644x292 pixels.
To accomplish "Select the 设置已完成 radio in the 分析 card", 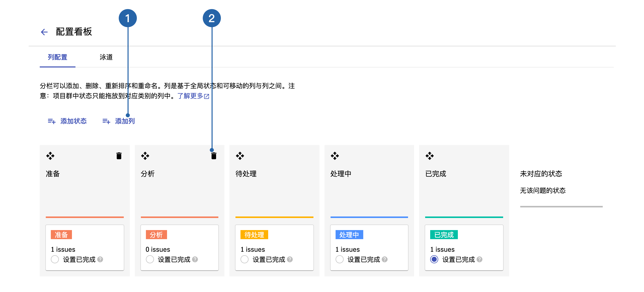I will (150, 259).
